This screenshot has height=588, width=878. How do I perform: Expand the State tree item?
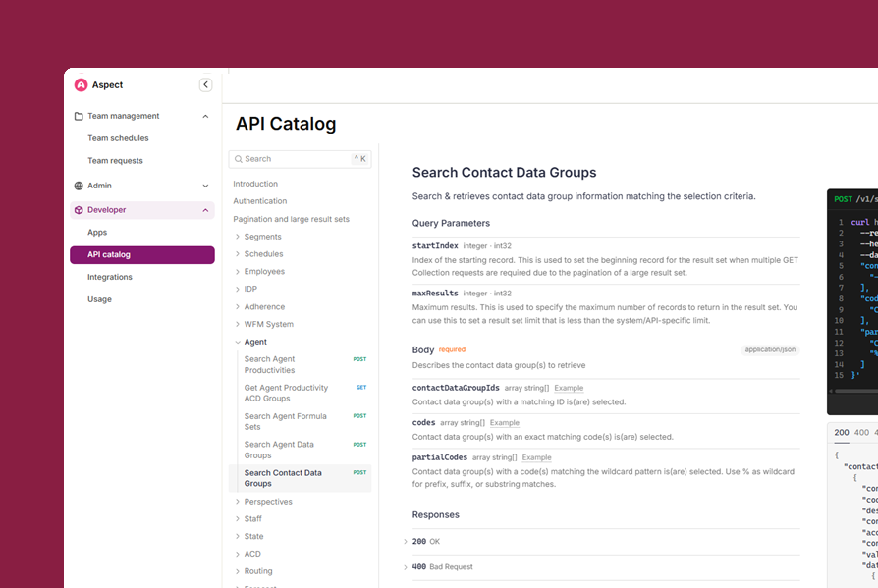[x=238, y=536]
